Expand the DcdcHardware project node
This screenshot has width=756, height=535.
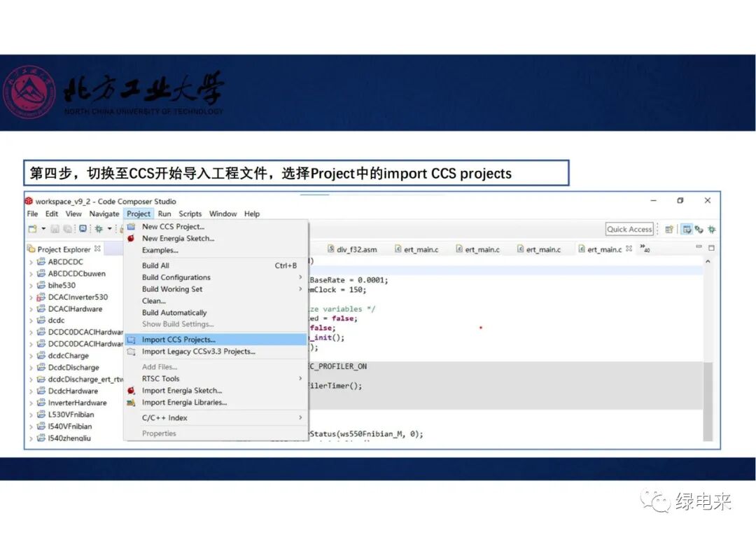pyautogui.click(x=31, y=391)
